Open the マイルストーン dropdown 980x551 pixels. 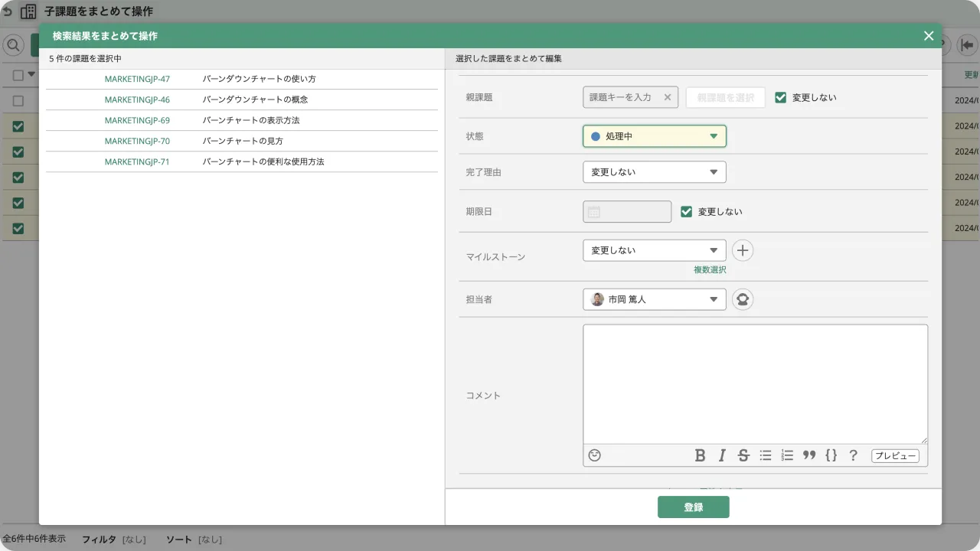click(x=654, y=249)
